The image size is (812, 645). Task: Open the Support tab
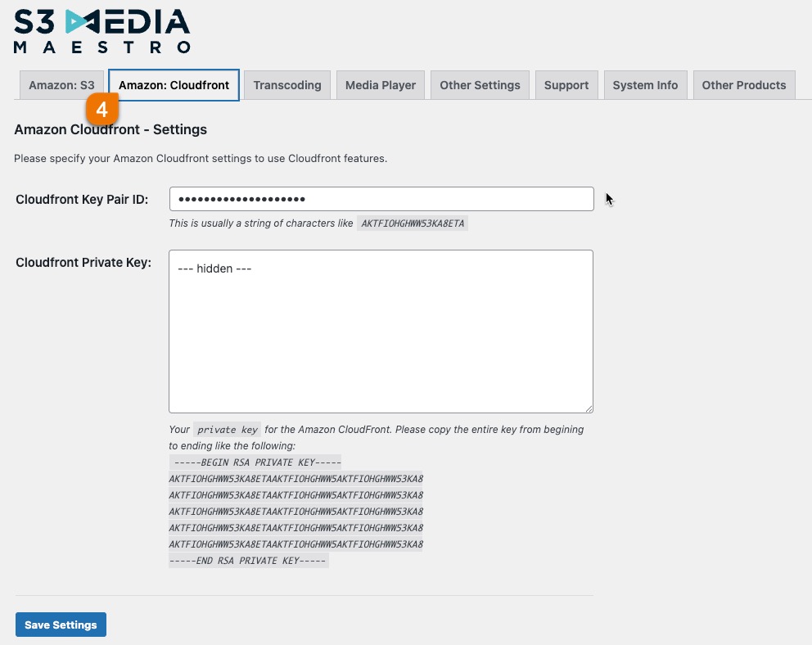566,85
